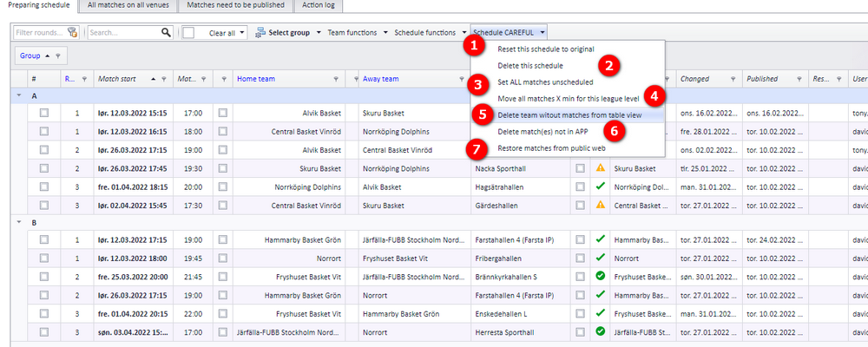
Task: Click the Brännkyrkahallen S venue cell
Action: (x=520, y=276)
